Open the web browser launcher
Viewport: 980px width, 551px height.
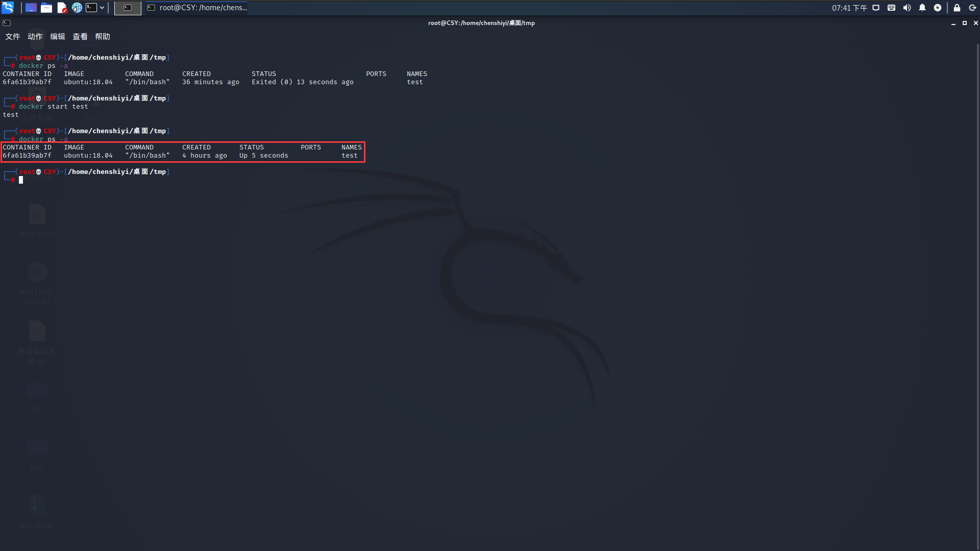coord(77,8)
